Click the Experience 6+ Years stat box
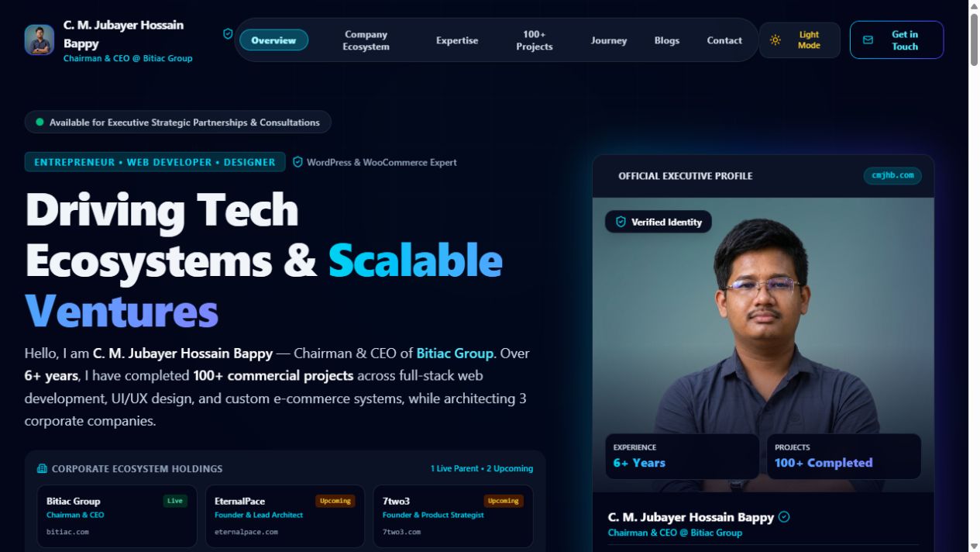 (683, 457)
